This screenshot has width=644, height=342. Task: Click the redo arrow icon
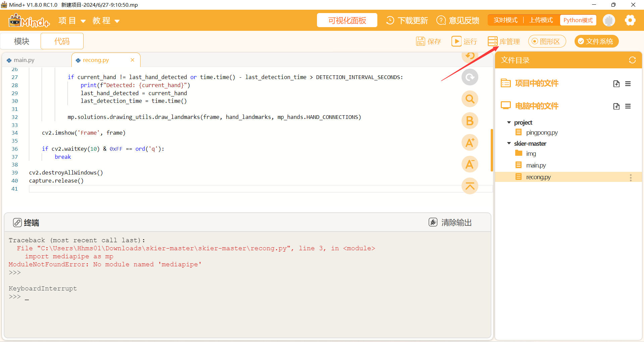click(470, 77)
